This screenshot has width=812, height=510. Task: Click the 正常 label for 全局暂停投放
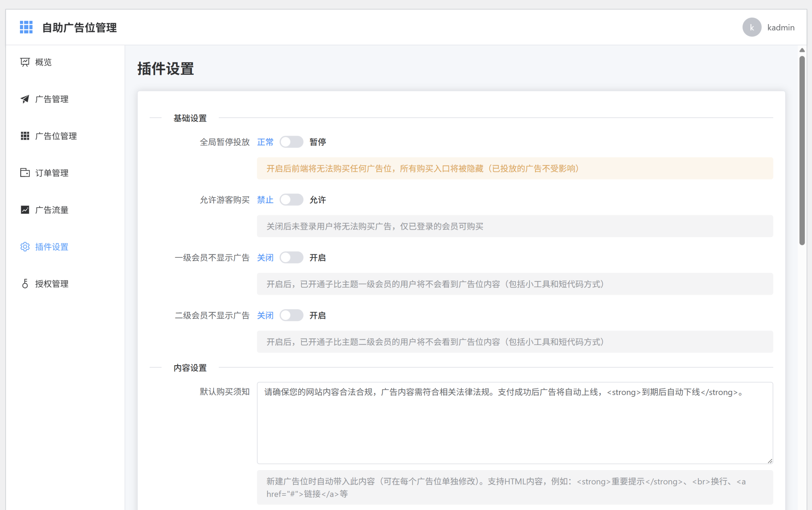265,142
